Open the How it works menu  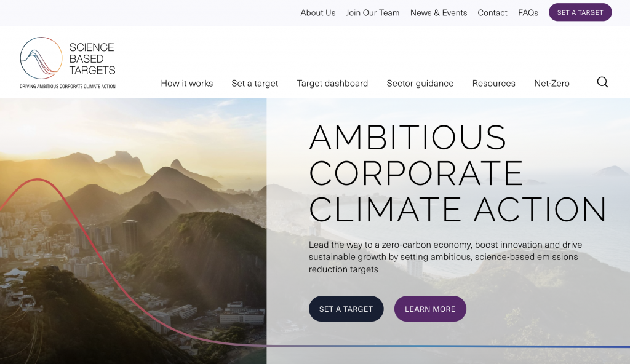coord(187,83)
